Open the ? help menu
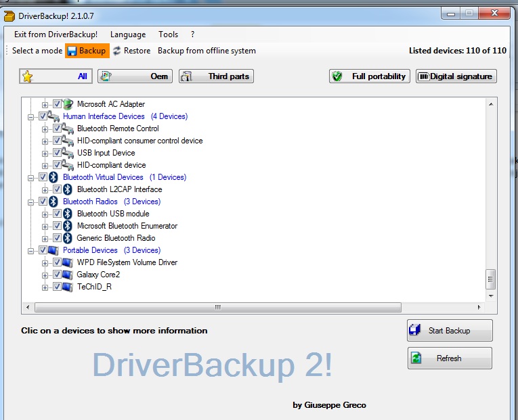 coord(192,34)
